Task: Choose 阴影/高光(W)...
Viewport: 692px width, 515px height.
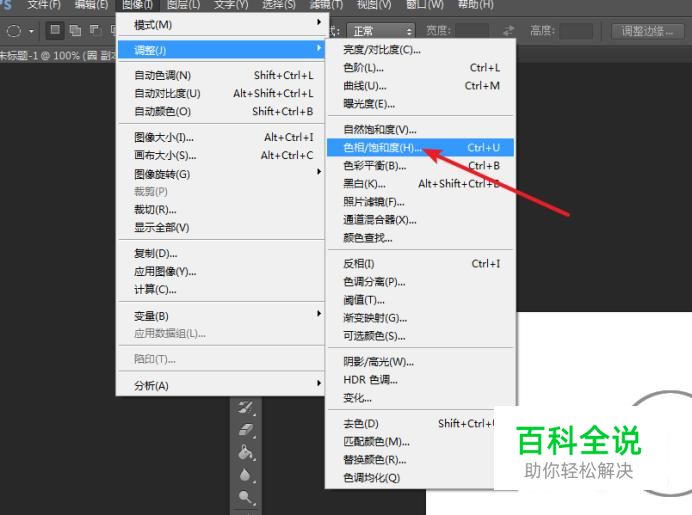Action: pyautogui.click(x=420, y=362)
